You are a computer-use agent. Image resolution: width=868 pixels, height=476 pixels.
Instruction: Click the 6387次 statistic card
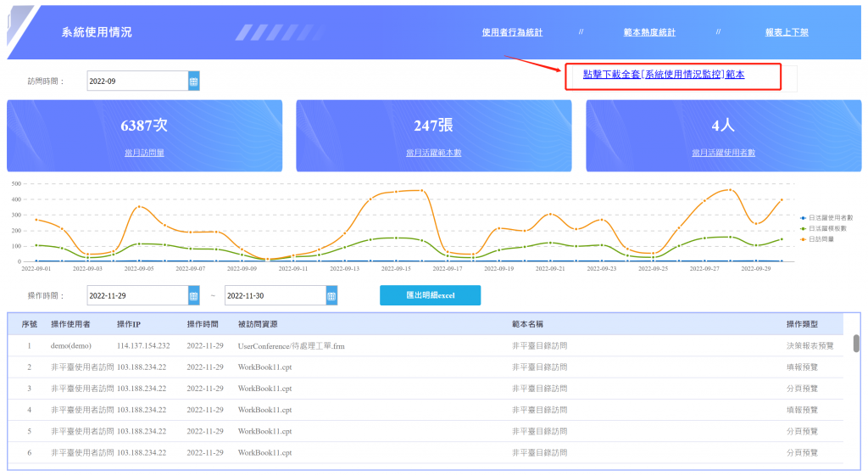tap(144, 136)
